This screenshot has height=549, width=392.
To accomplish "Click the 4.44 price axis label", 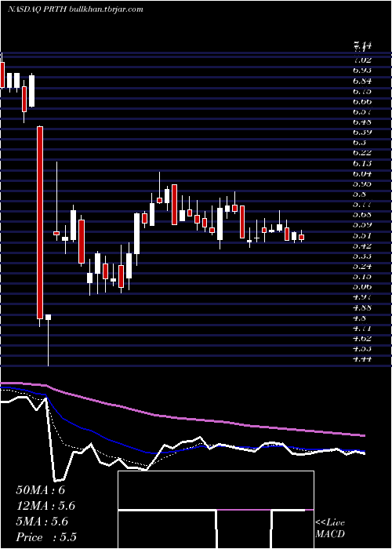I will [362, 359].
